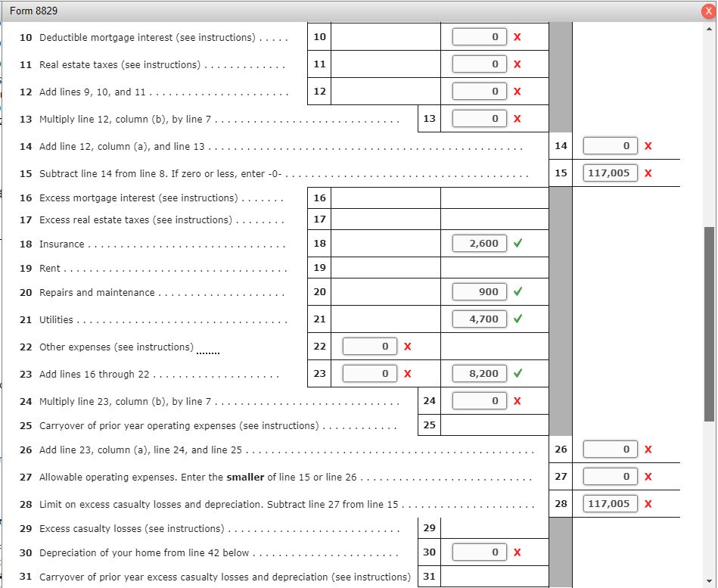718x588 pixels.
Task: Click green check beside Repairs 900
Action: (518, 291)
